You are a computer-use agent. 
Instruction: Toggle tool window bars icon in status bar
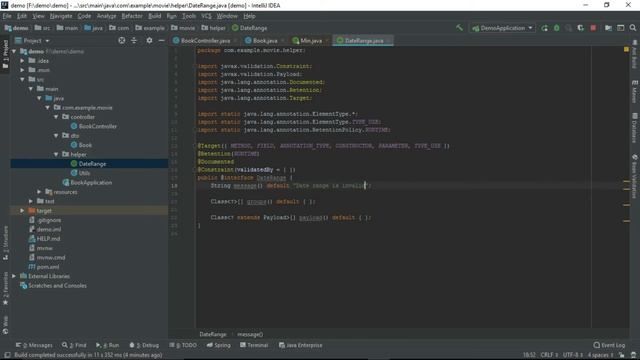[x=7, y=355]
